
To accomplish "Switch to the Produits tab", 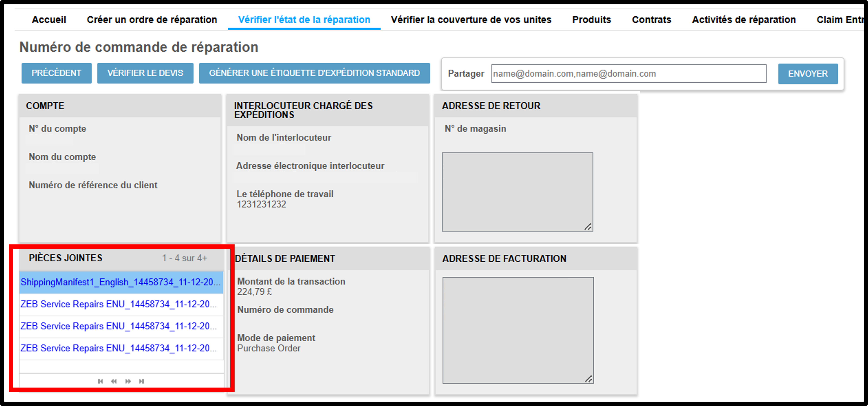I will [x=591, y=20].
